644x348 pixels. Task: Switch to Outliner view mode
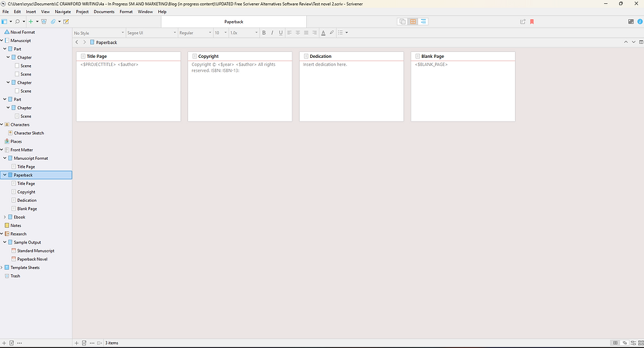click(423, 22)
